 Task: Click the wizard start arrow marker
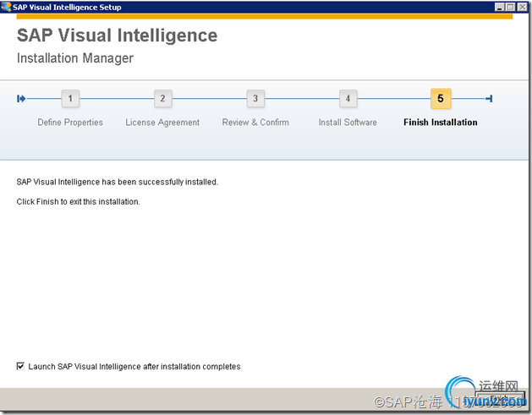[x=21, y=99]
